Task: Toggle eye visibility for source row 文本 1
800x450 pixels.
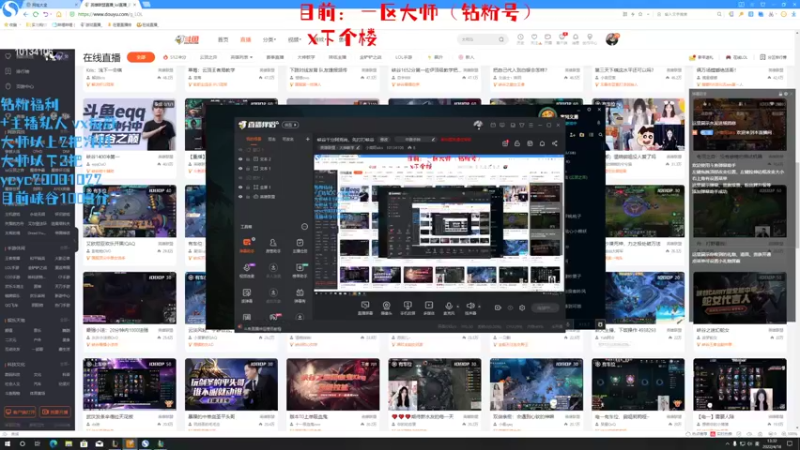Action: tap(240, 168)
